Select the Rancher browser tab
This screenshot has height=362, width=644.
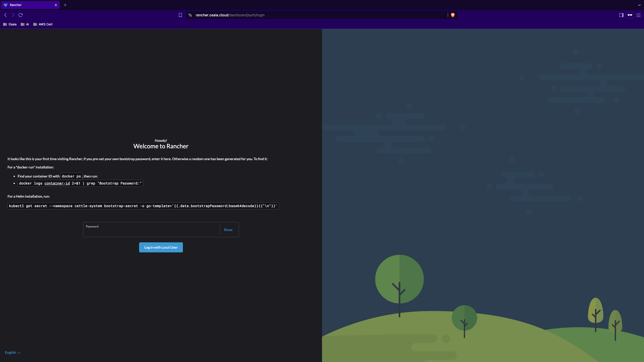30,5
